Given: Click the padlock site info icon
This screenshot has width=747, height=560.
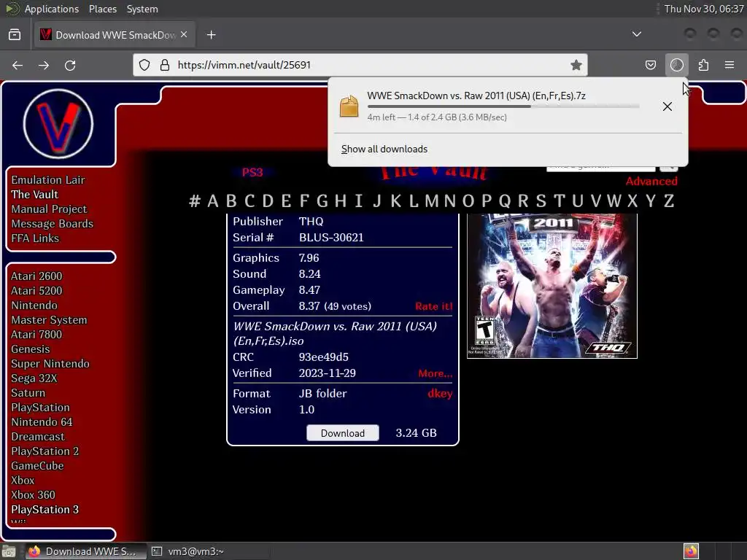Looking at the screenshot, I should 165,65.
